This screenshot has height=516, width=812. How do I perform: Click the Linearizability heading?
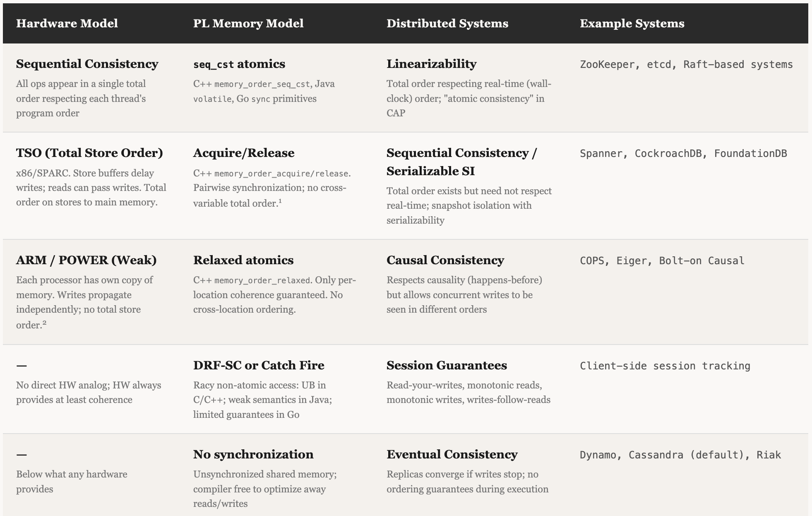tap(431, 64)
